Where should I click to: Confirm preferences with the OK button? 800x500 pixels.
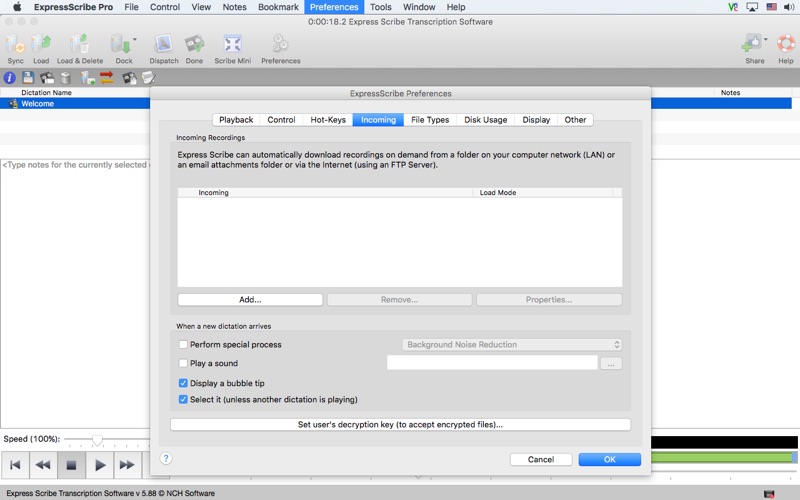pos(610,459)
